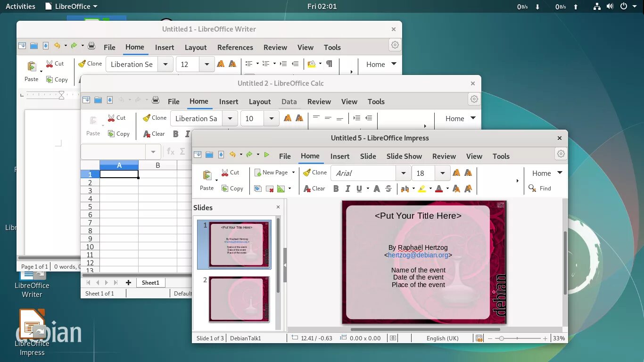Toggle Strikethrough in Impress

(x=388, y=189)
